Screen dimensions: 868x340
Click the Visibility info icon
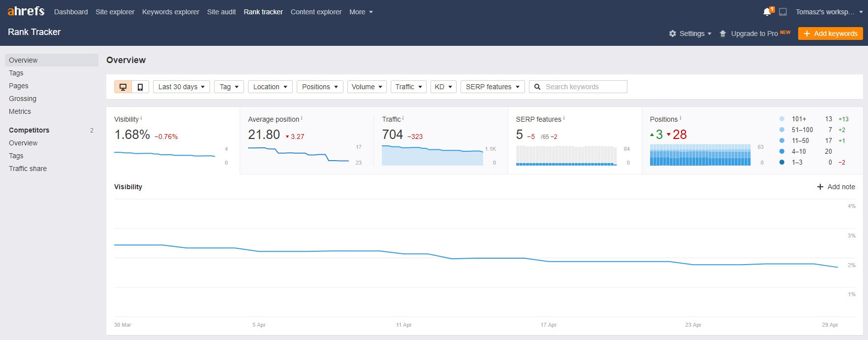pyautogui.click(x=141, y=118)
